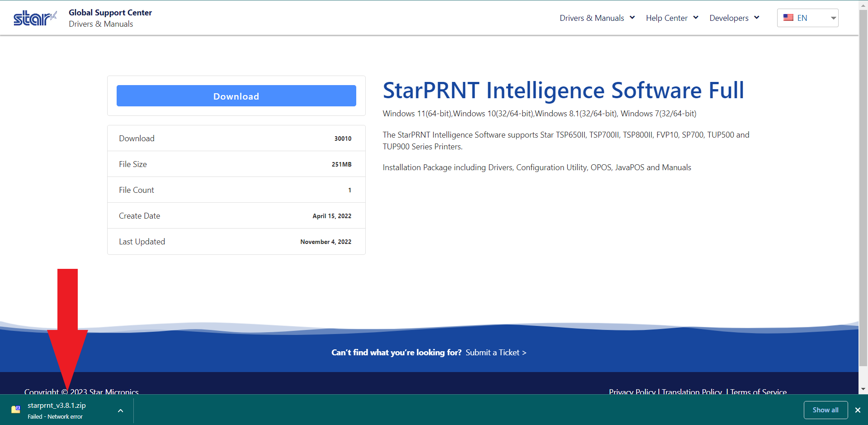Click the US flag language icon
Screen dimensions: 868x425
click(x=788, y=18)
